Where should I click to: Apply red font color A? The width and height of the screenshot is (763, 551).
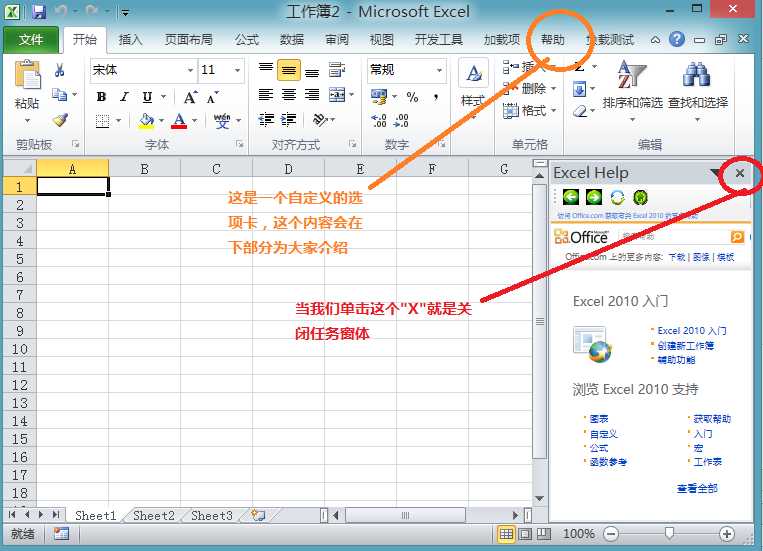(179, 121)
